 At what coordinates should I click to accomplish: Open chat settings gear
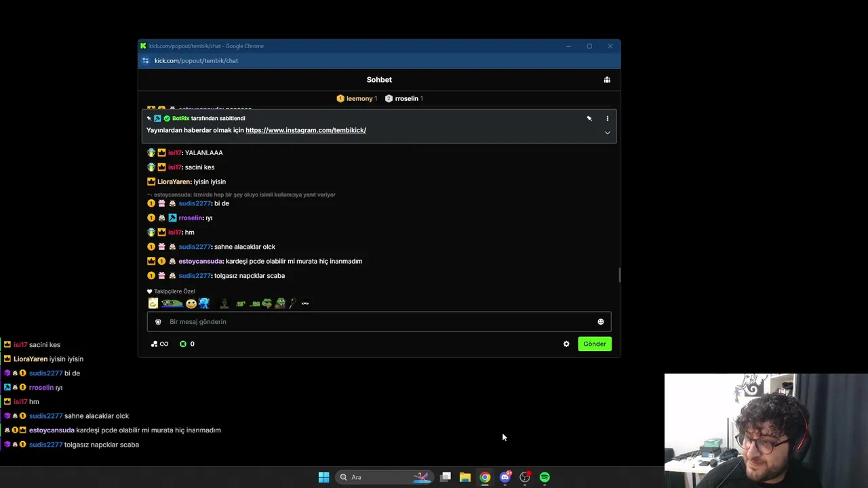(x=566, y=344)
